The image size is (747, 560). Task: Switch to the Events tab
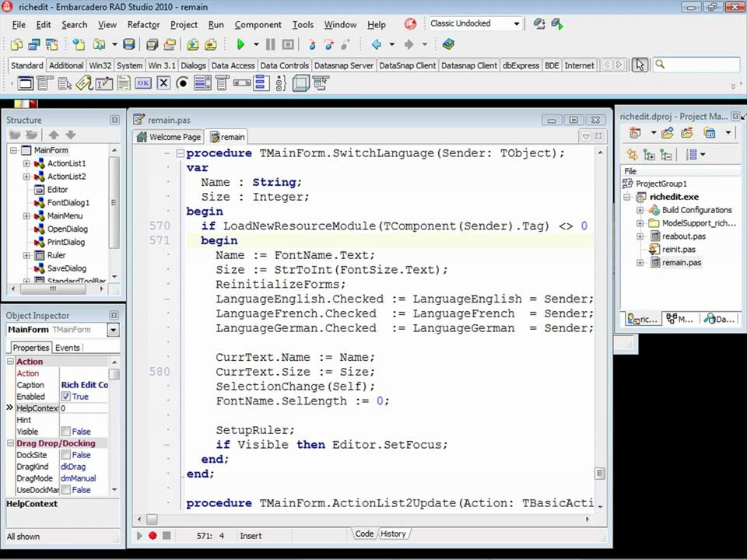[68, 348]
